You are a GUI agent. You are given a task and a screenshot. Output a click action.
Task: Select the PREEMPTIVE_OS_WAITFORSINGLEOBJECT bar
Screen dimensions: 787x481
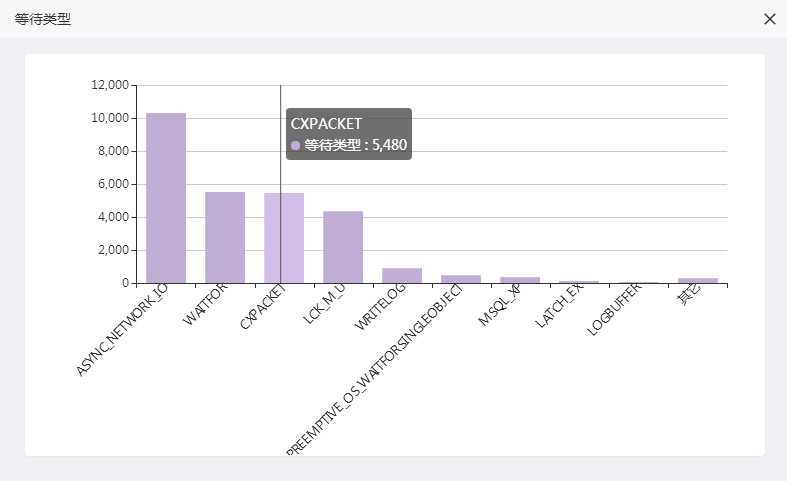click(x=461, y=279)
